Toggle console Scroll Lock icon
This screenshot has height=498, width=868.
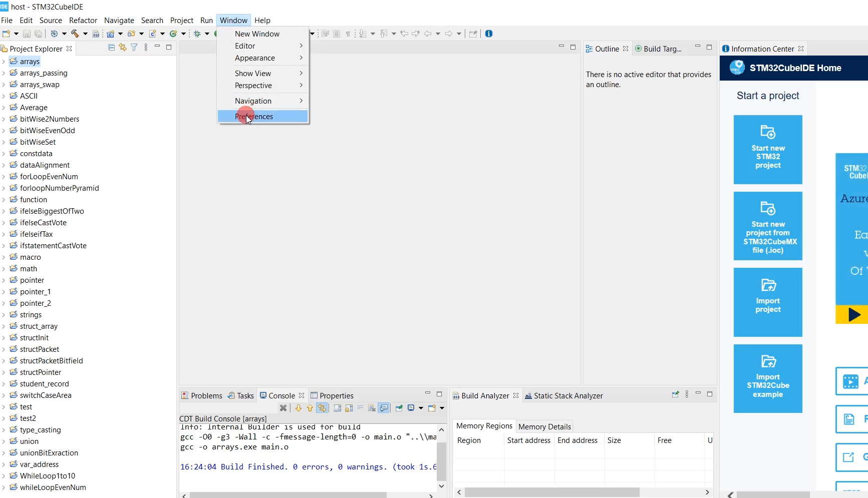(349, 408)
